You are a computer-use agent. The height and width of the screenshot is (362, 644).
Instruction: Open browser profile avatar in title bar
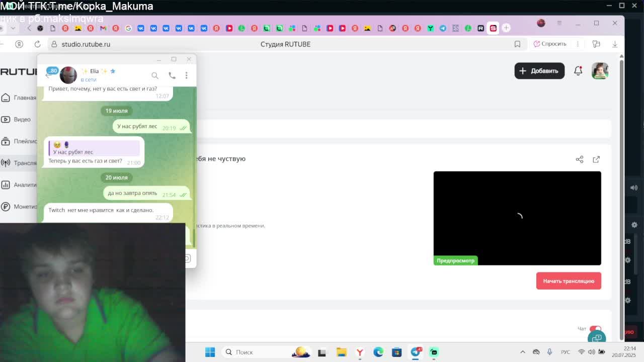click(541, 23)
